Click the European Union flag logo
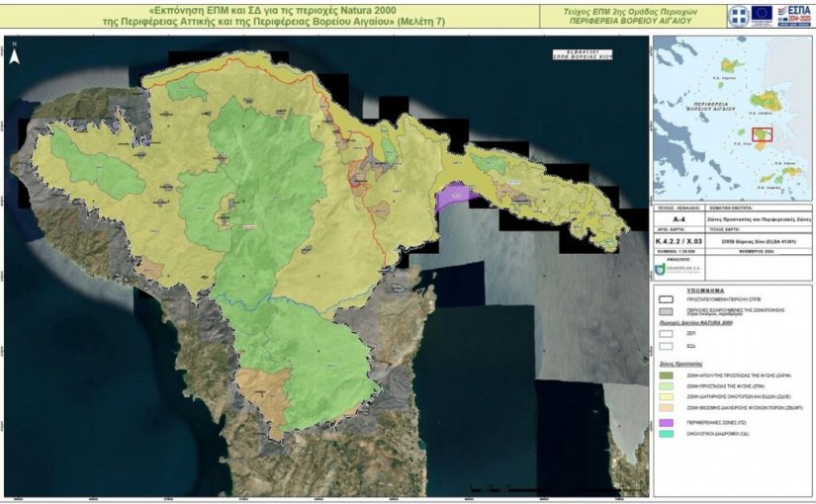 click(762, 13)
